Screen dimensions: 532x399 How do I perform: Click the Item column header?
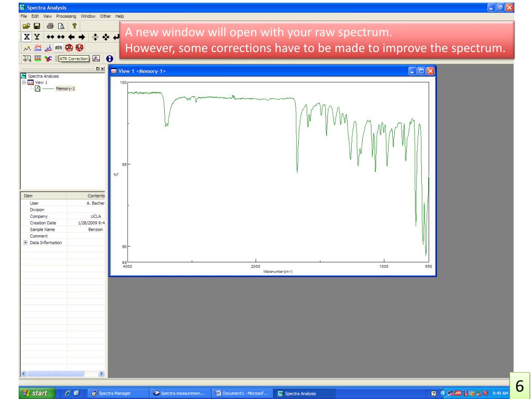tap(44, 196)
